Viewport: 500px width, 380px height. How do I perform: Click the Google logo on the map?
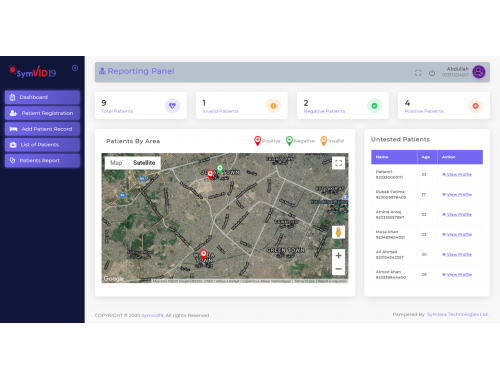114,278
